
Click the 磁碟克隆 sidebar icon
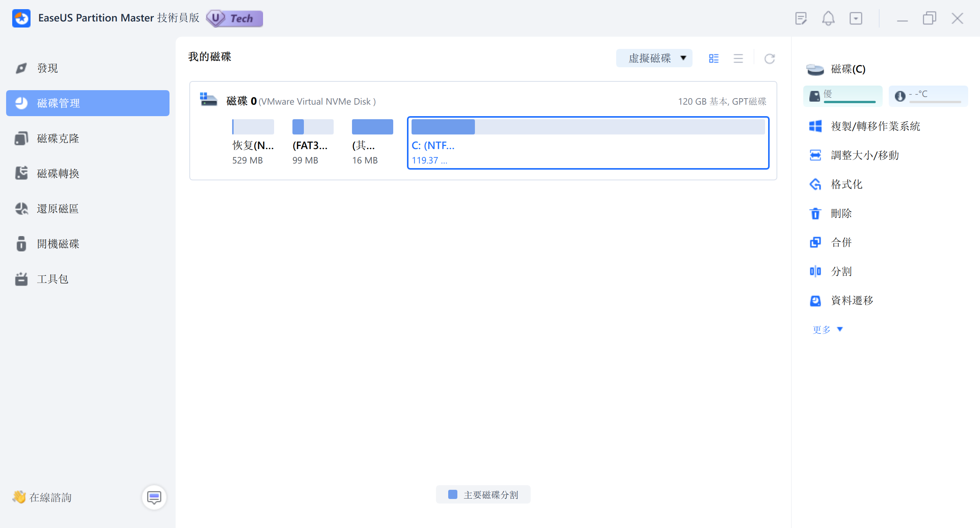click(21, 138)
